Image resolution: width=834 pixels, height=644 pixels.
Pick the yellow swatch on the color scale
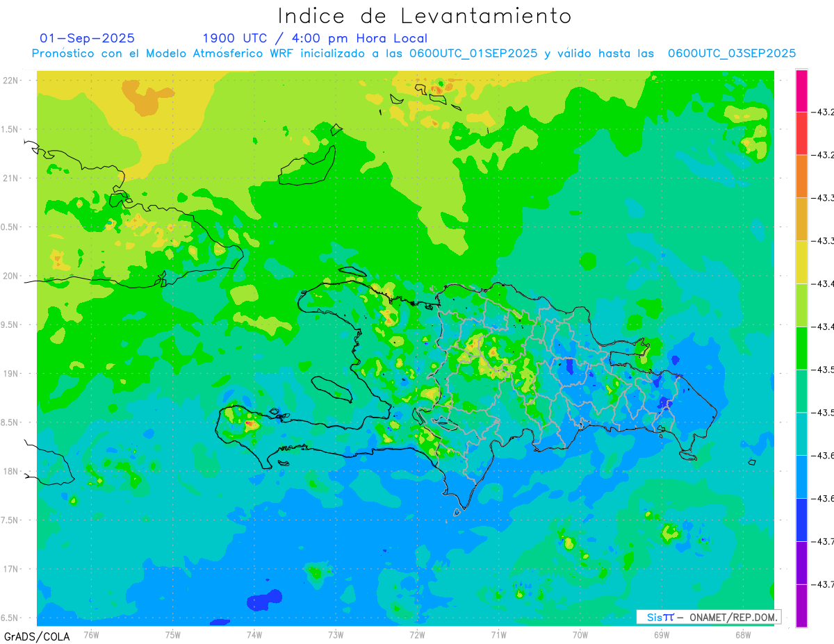click(801, 262)
